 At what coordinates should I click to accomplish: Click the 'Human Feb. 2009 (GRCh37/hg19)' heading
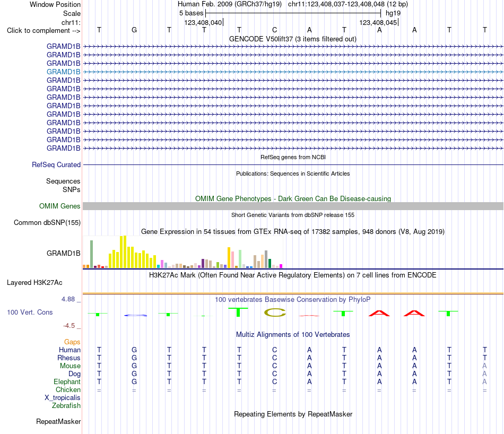point(230,4)
